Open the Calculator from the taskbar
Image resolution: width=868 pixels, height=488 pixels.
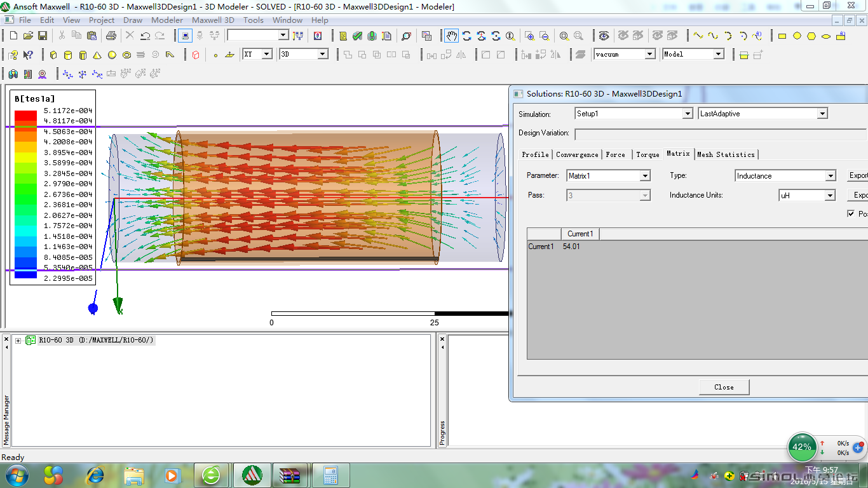pyautogui.click(x=330, y=475)
